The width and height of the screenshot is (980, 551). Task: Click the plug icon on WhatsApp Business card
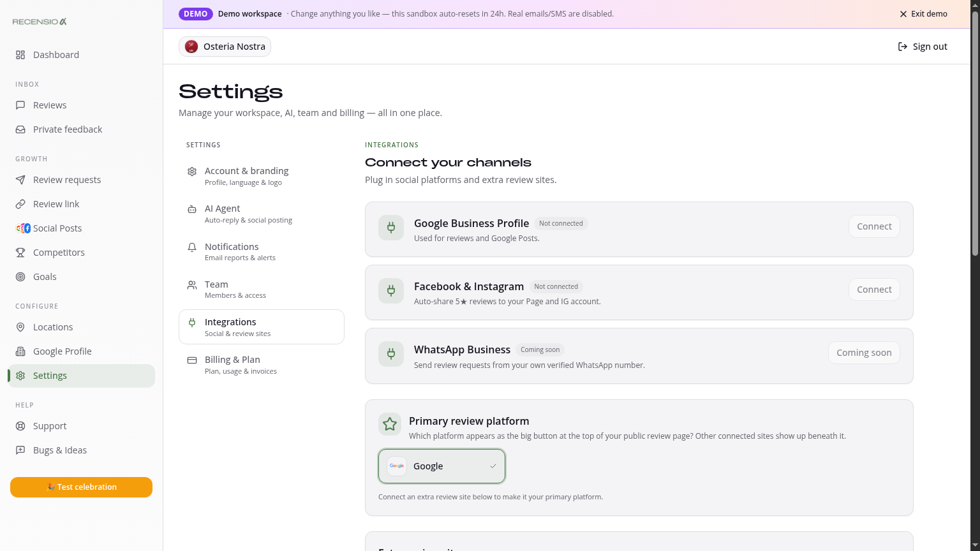click(391, 354)
